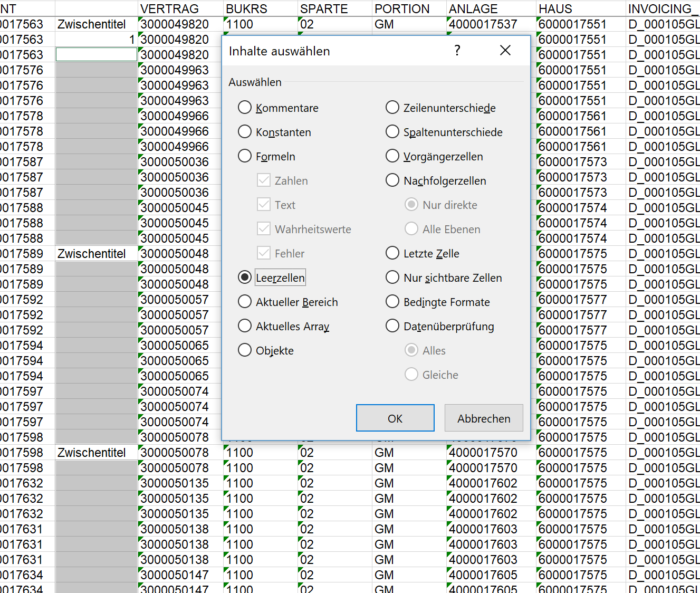Close the Inhalte auswählen dialog
700x593 pixels.
[x=505, y=51]
